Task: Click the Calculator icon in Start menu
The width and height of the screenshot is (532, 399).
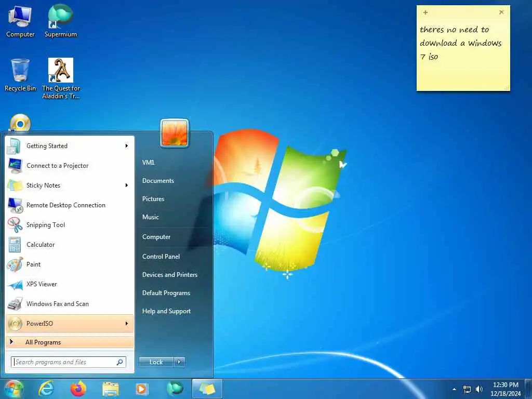Action: pos(15,245)
